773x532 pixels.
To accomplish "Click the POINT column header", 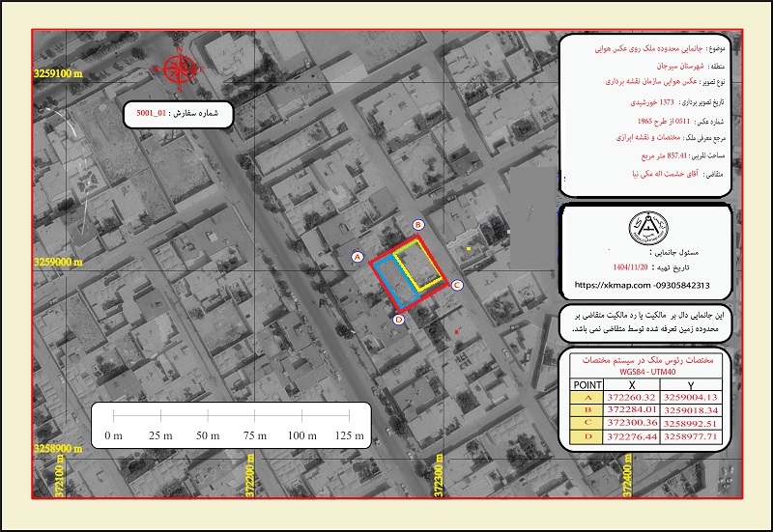I will pyautogui.click(x=587, y=384).
